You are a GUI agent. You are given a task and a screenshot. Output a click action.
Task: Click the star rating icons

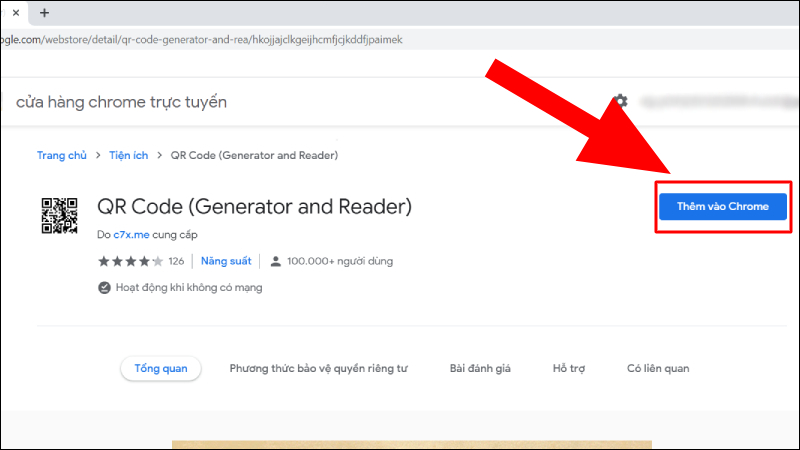pyautogui.click(x=130, y=261)
